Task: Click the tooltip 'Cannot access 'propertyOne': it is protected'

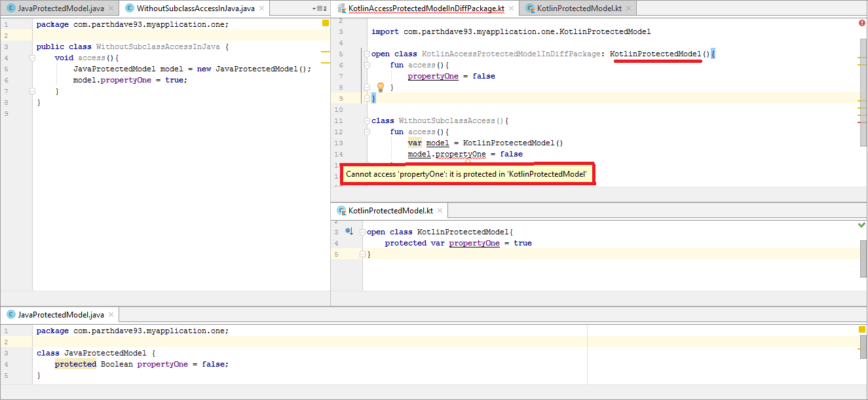Action: pyautogui.click(x=468, y=174)
